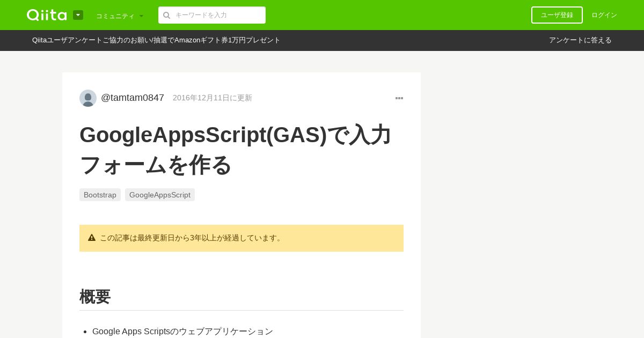
Task: Click the warning triangle icon
Action: [92, 238]
